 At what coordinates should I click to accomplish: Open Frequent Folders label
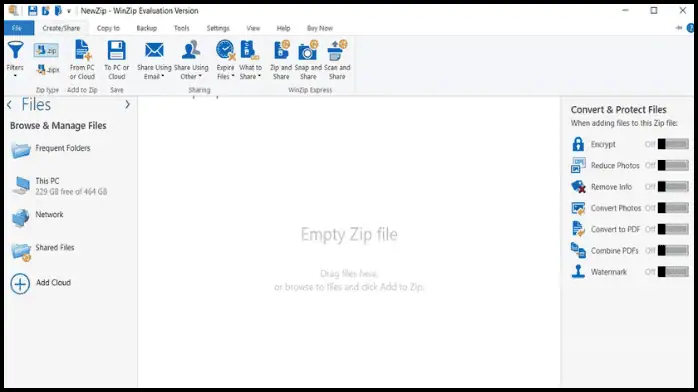tap(63, 148)
